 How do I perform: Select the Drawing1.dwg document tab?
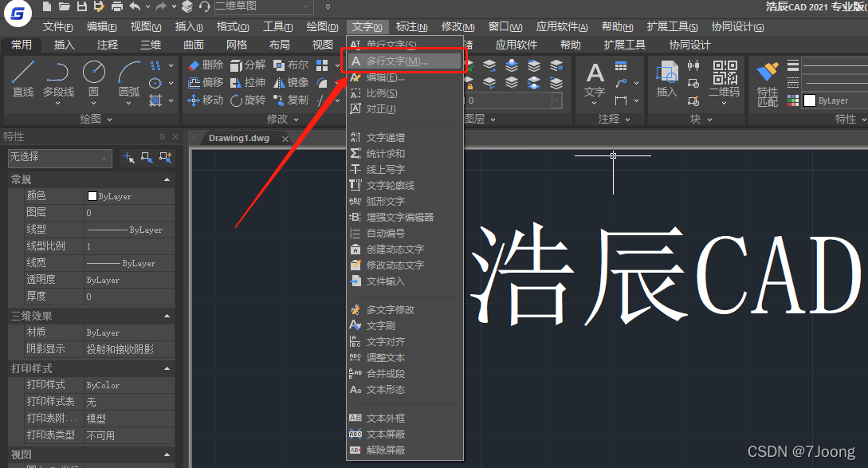pos(239,139)
